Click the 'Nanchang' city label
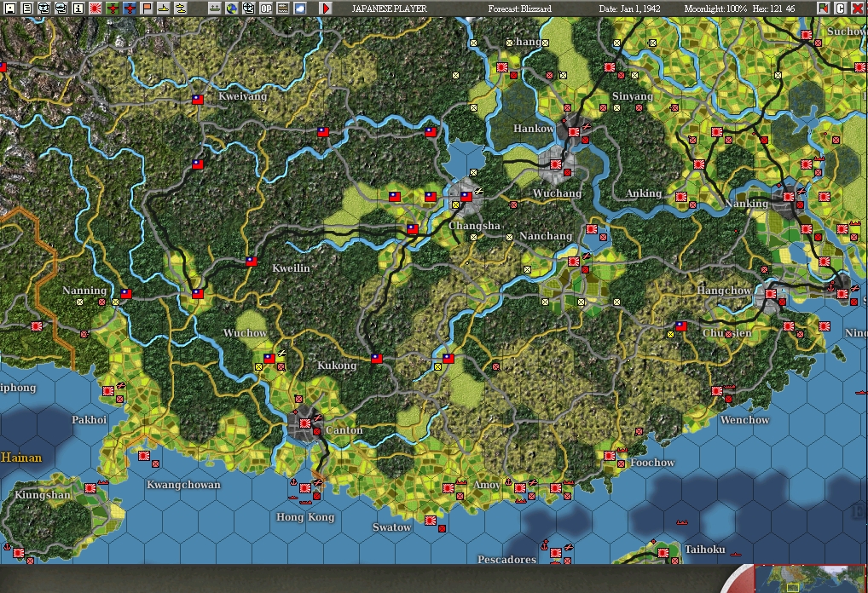 (546, 236)
